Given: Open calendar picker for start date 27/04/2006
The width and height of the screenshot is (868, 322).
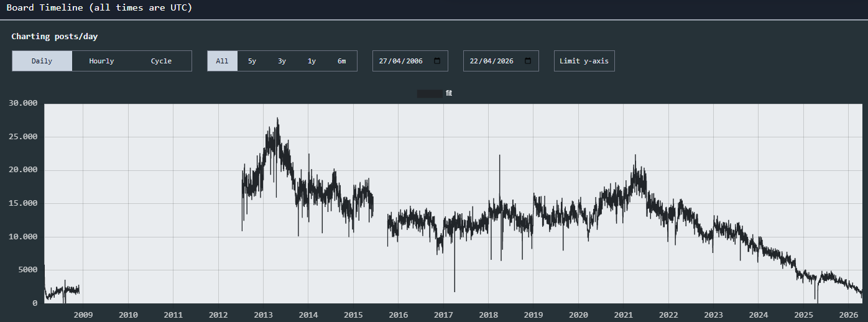Looking at the screenshot, I should coord(437,61).
